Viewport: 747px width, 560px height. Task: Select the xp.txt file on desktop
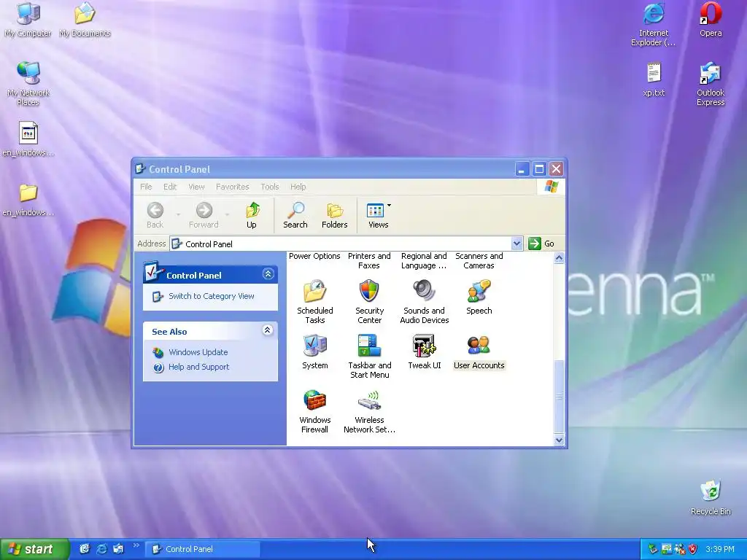654,79
